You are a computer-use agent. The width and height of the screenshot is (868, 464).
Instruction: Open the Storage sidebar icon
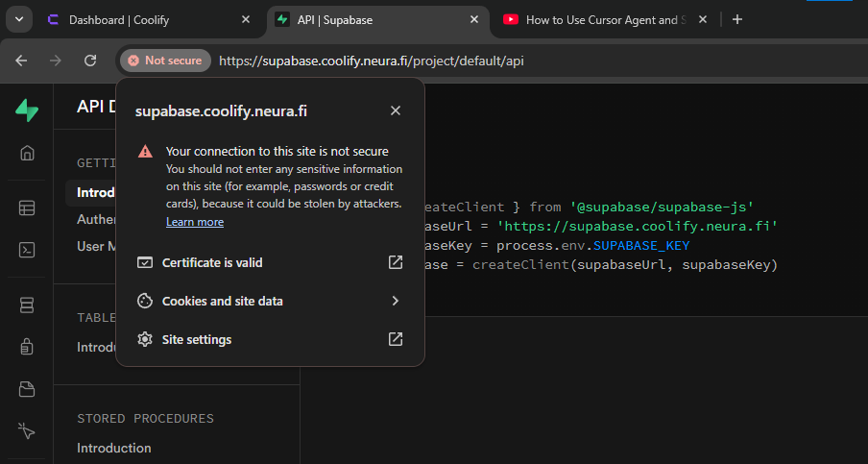[x=27, y=389]
